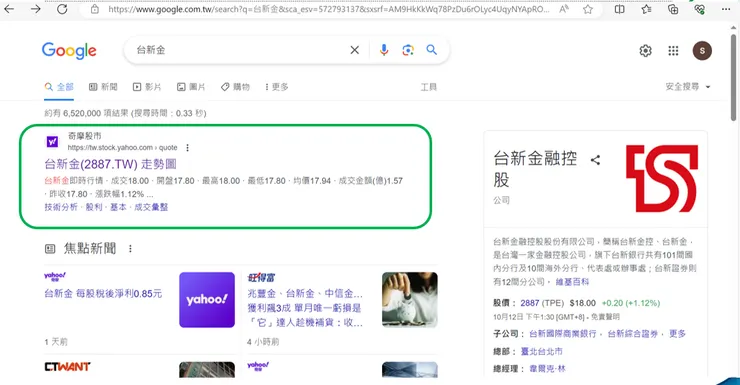Bookmark page with star icon
The height and width of the screenshot is (385, 740).
click(x=588, y=9)
